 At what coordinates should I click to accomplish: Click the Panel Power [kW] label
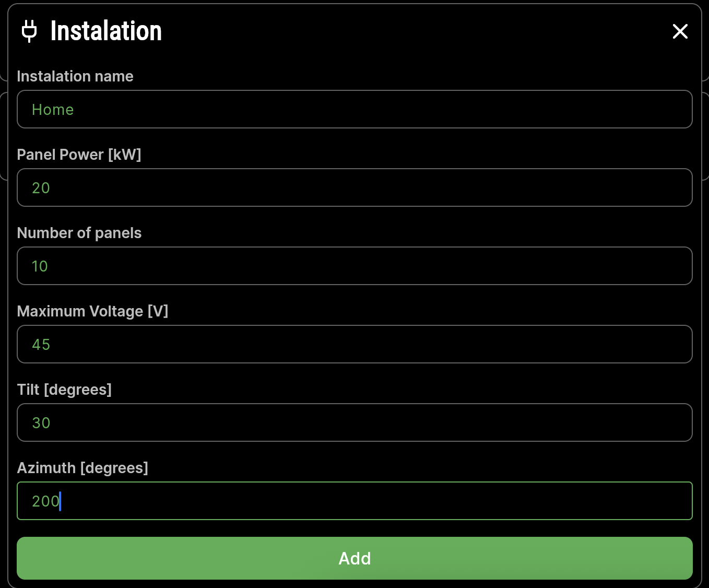(79, 155)
